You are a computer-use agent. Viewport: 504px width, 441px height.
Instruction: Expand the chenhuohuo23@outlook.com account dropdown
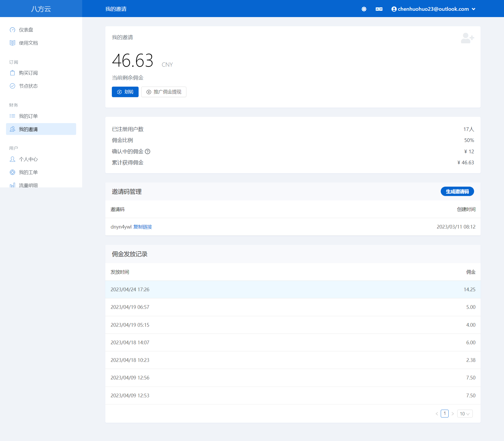433,9
